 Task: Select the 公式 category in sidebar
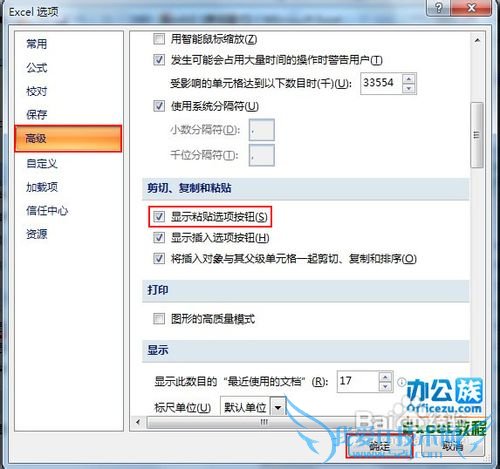click(x=37, y=68)
